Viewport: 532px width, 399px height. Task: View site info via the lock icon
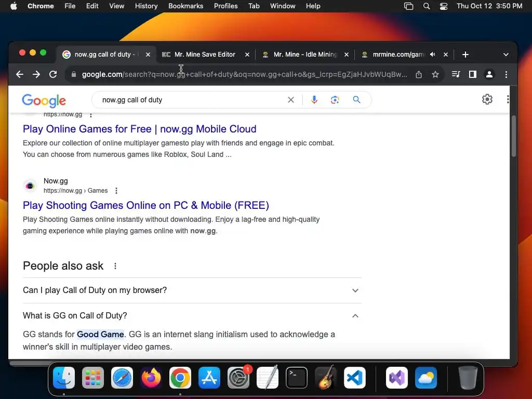pyautogui.click(x=74, y=74)
